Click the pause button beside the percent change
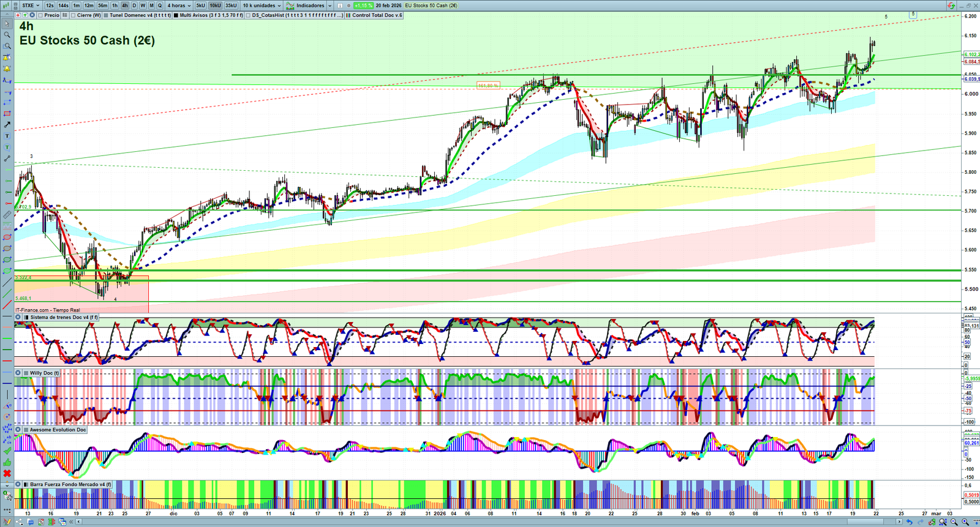 340,6
